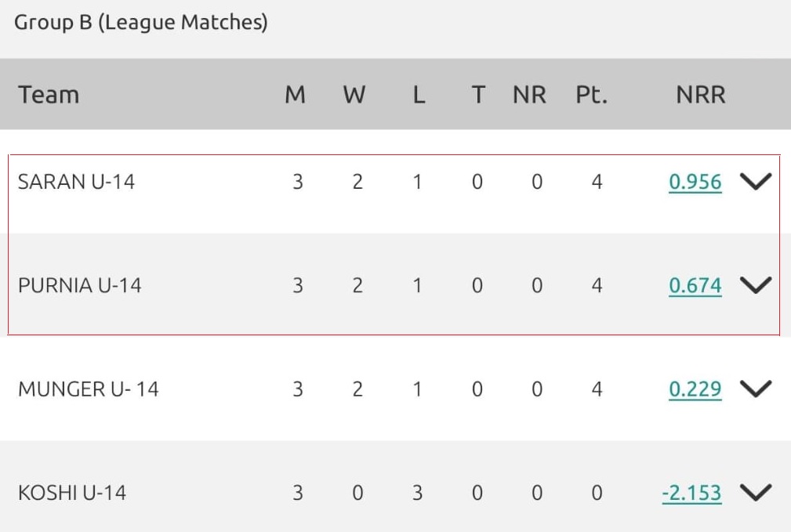Viewport: 791px width, 532px height.
Task: Click the Group B (League Matches) title
Action: [141, 23]
